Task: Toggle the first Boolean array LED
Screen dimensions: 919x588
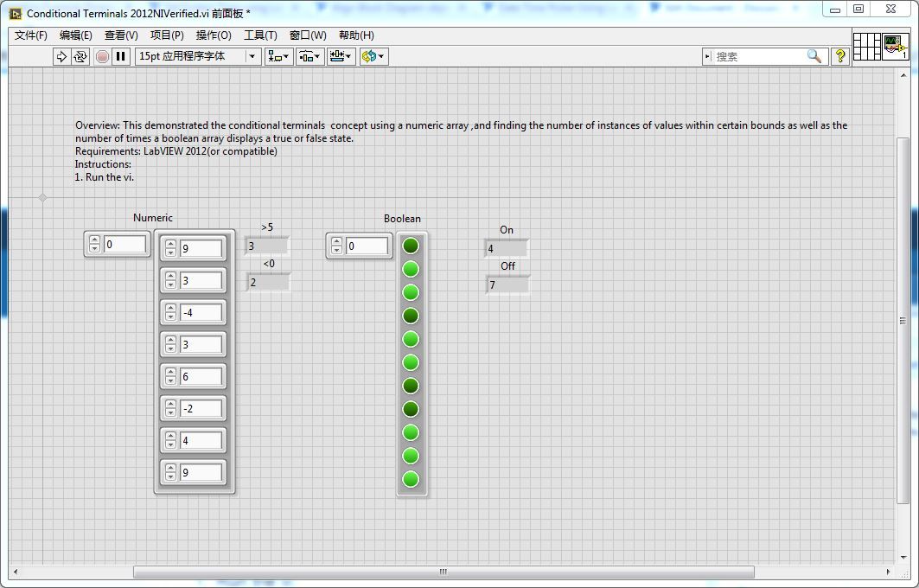Action: point(411,246)
